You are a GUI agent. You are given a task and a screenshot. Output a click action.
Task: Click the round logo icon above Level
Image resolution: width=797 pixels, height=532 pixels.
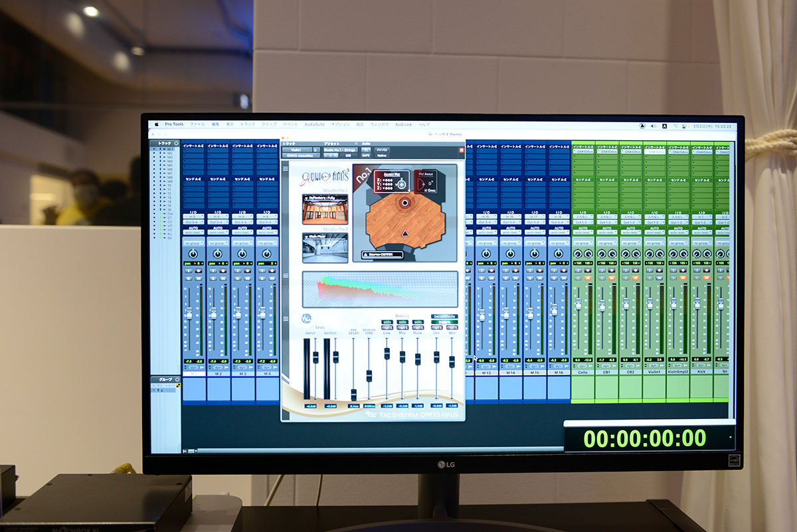click(x=306, y=318)
